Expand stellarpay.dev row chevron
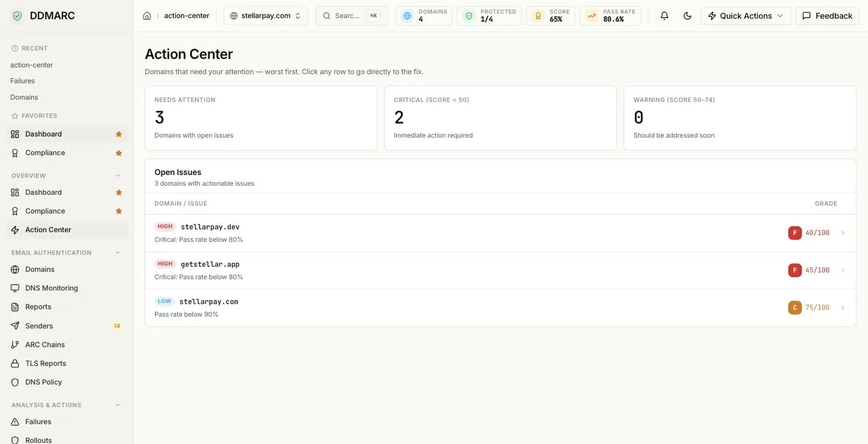This screenshot has height=444, width=868. (x=843, y=233)
